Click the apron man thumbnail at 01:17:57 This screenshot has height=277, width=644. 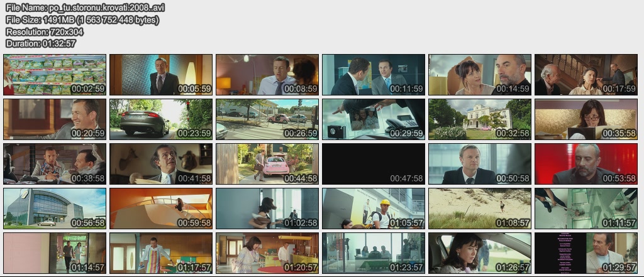(x=161, y=253)
